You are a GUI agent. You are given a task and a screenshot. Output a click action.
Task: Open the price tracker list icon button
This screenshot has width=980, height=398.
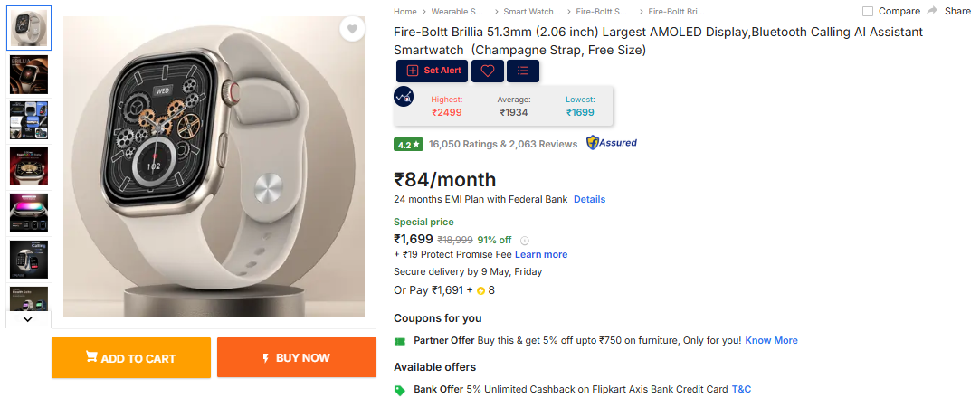pyautogui.click(x=523, y=71)
